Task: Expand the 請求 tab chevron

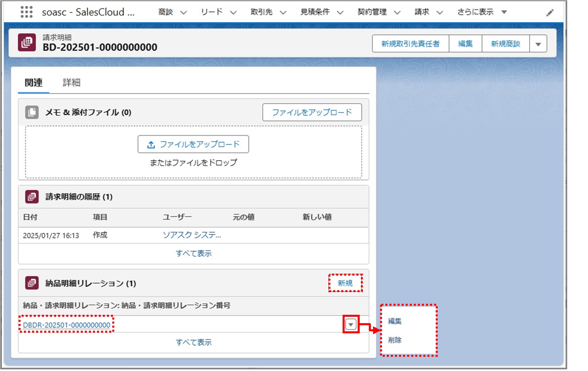Action: pos(440,12)
